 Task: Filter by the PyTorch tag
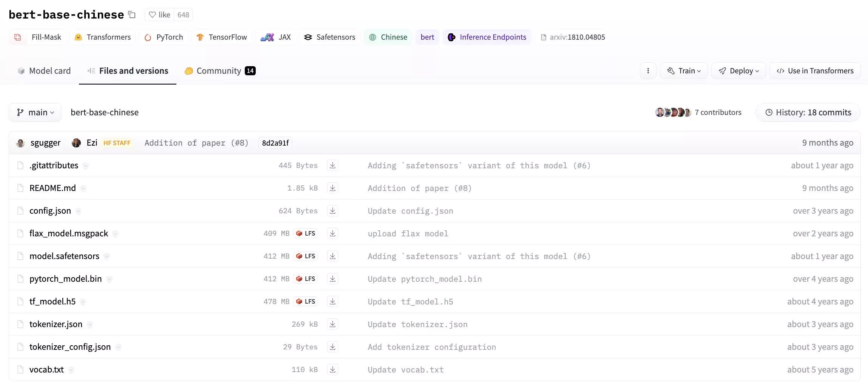pyautogui.click(x=164, y=37)
